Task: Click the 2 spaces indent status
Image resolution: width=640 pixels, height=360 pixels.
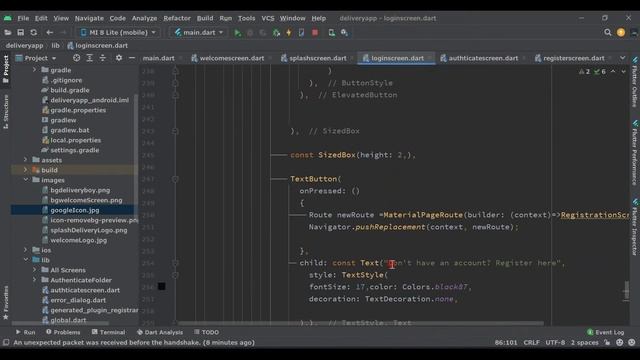Action: [584, 343]
